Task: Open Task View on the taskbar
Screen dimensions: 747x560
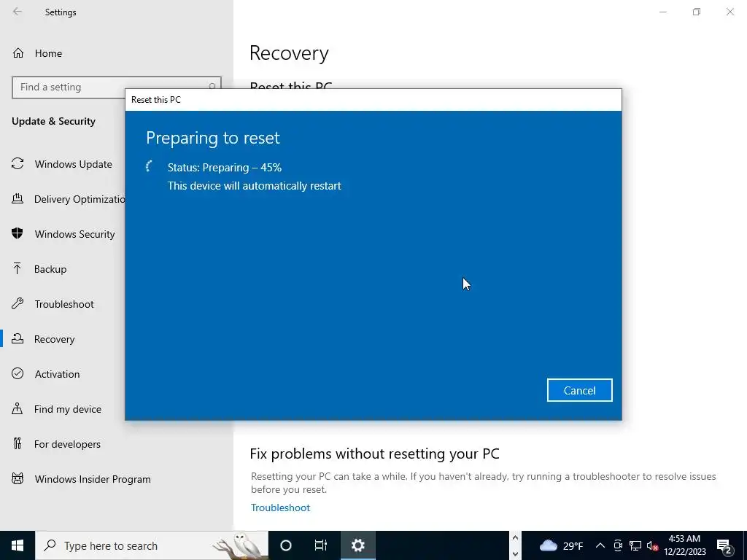Action: [x=321, y=545]
